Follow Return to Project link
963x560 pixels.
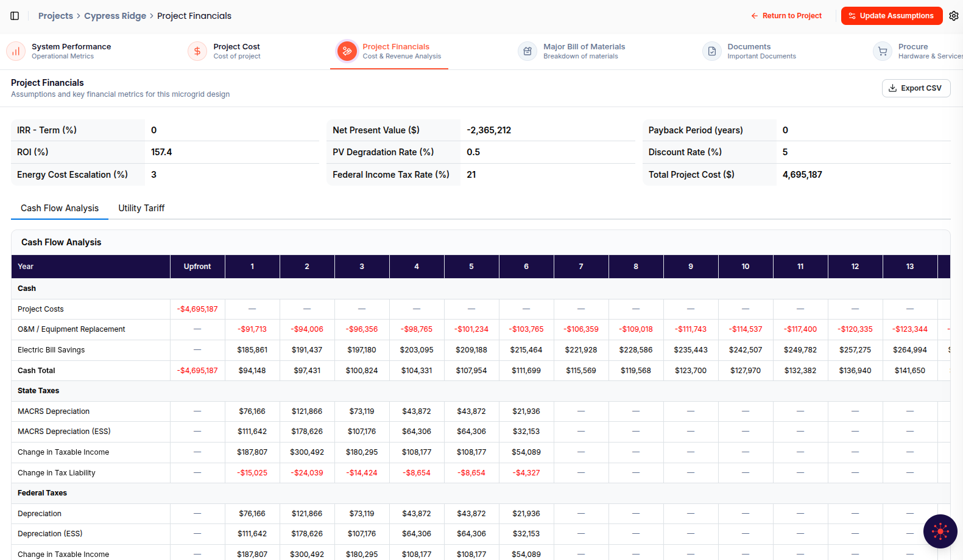point(786,16)
